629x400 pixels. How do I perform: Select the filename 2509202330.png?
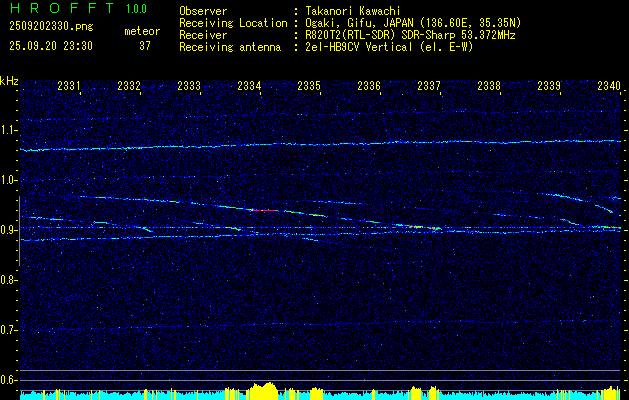(51, 27)
